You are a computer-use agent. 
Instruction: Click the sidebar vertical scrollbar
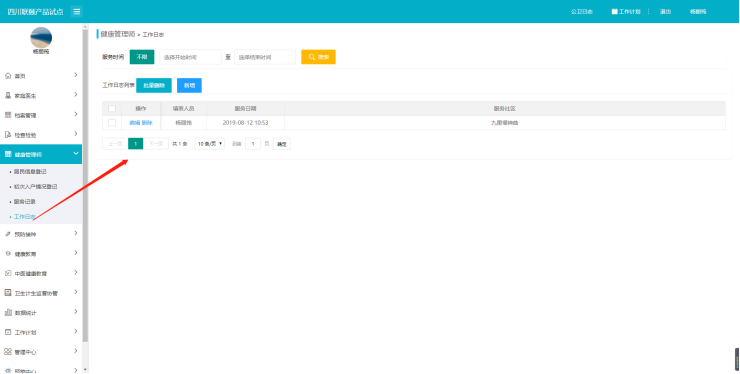(85, 186)
